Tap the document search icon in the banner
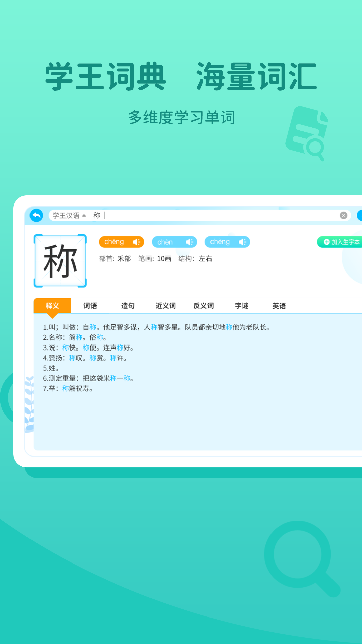This screenshot has height=644, width=362. pyautogui.click(x=307, y=133)
